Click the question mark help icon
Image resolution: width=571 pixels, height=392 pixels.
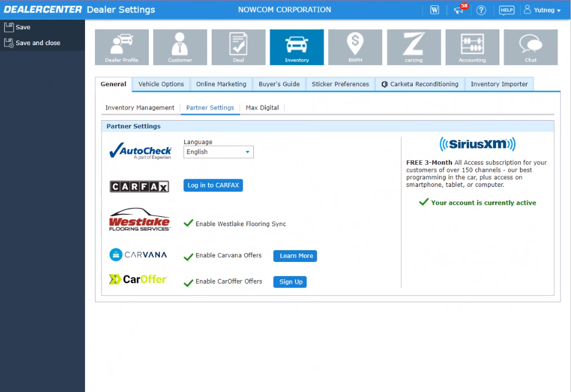[x=481, y=10]
